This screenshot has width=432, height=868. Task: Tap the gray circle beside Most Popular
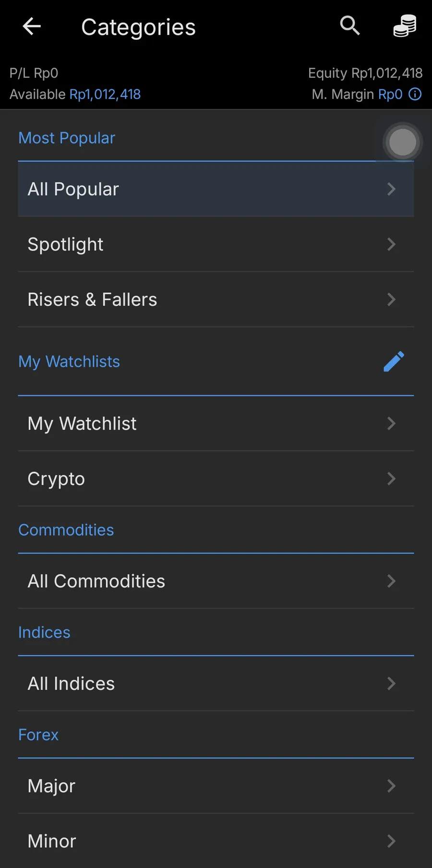coord(403,142)
